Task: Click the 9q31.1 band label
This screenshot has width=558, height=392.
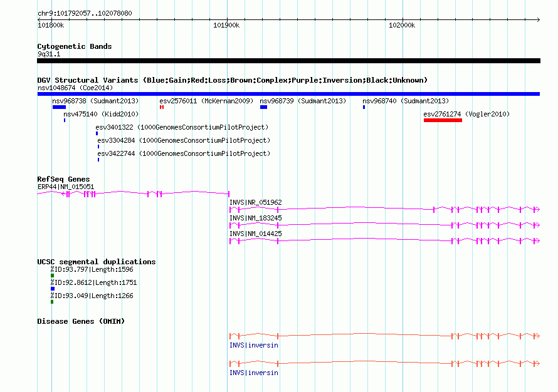Action: (49, 54)
